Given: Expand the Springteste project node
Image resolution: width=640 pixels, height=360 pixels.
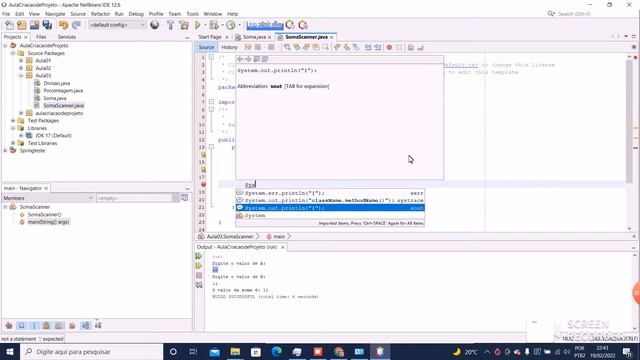Looking at the screenshot, I should click(5, 151).
